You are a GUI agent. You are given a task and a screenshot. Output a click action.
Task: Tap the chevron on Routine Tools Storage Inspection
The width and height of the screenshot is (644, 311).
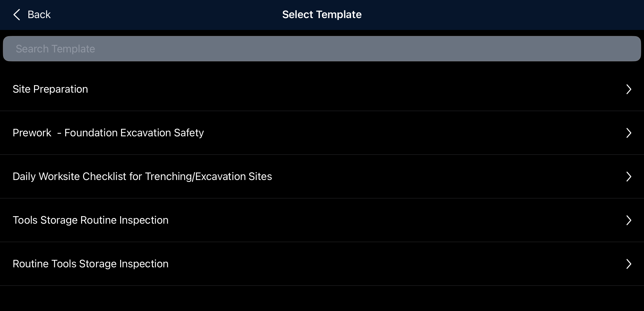click(x=629, y=264)
